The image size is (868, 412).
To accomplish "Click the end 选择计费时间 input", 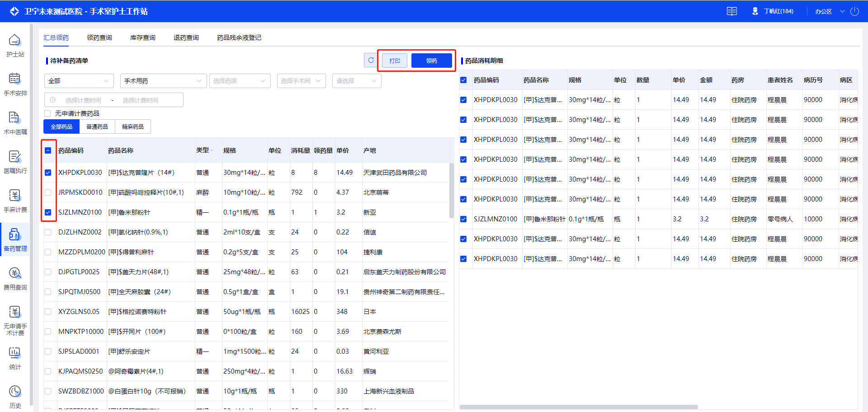I will pos(140,100).
